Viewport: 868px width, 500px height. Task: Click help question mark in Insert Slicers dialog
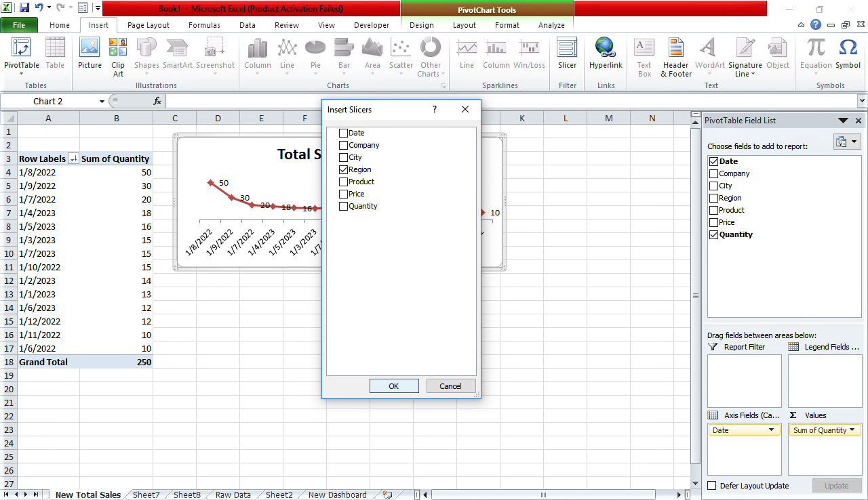(x=435, y=109)
